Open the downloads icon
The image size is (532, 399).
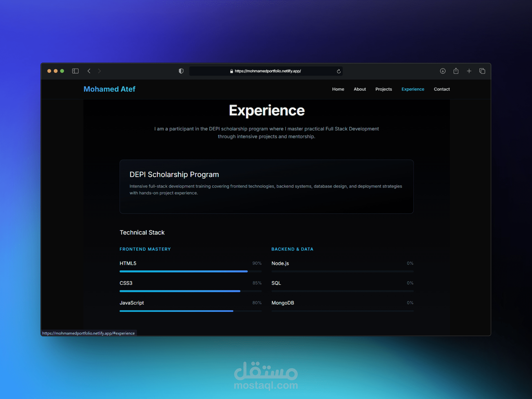(443, 71)
